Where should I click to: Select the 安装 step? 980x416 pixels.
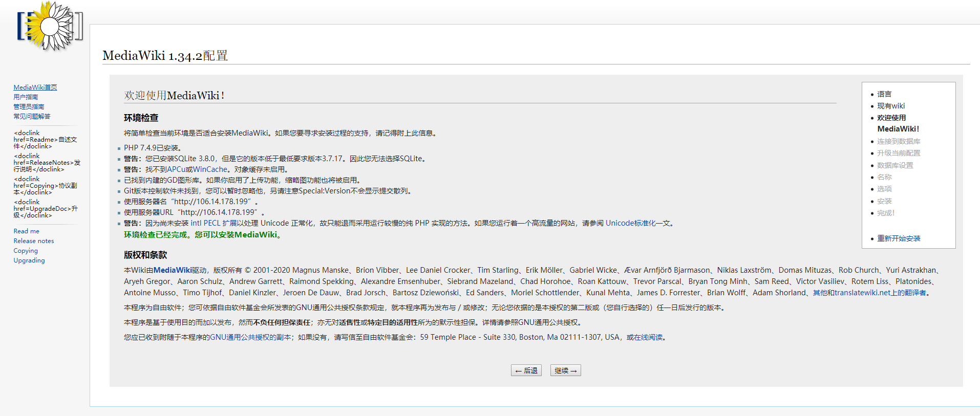tap(884, 201)
